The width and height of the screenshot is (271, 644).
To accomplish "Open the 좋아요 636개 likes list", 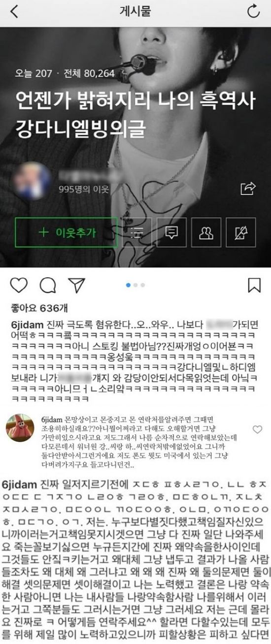I will pyautogui.click(x=33, y=308).
